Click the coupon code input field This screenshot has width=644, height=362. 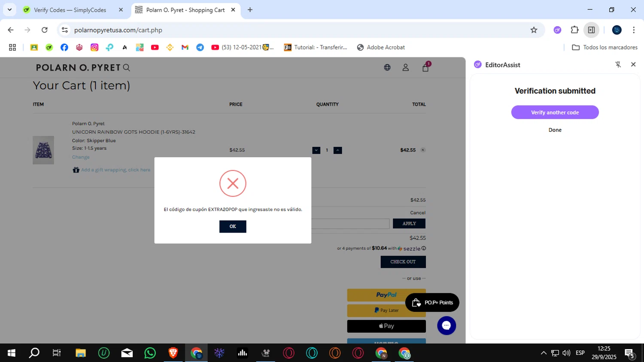(x=350, y=223)
